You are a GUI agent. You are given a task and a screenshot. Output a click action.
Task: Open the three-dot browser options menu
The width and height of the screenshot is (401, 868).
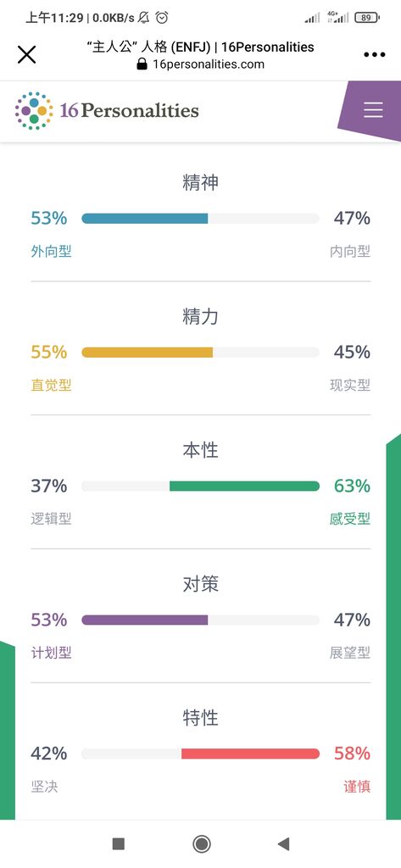(x=375, y=55)
